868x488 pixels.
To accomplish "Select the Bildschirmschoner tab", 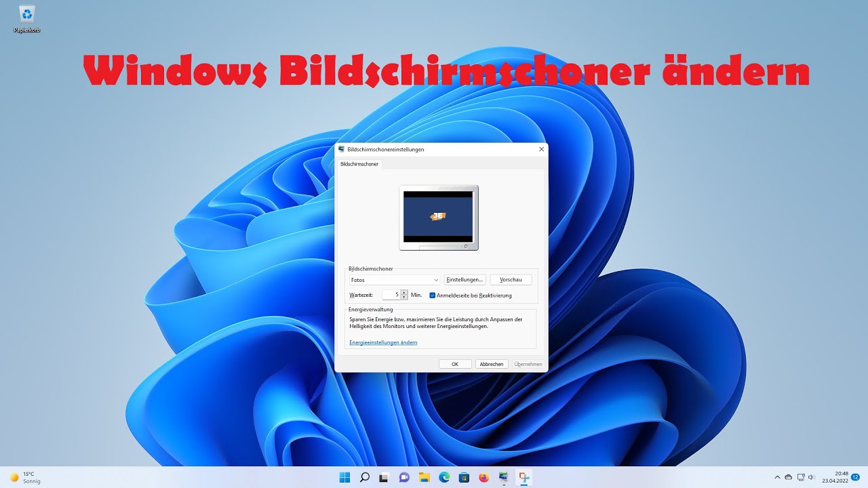I will [x=359, y=164].
